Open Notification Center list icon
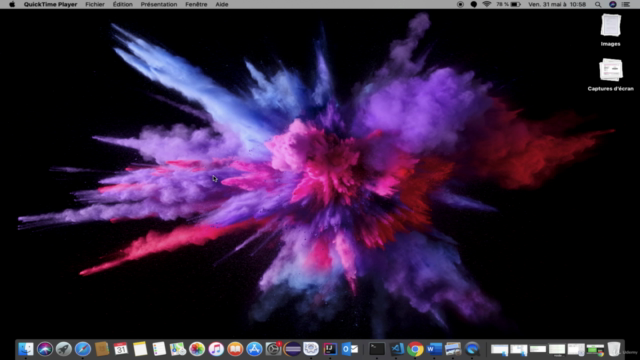 (x=626, y=4)
